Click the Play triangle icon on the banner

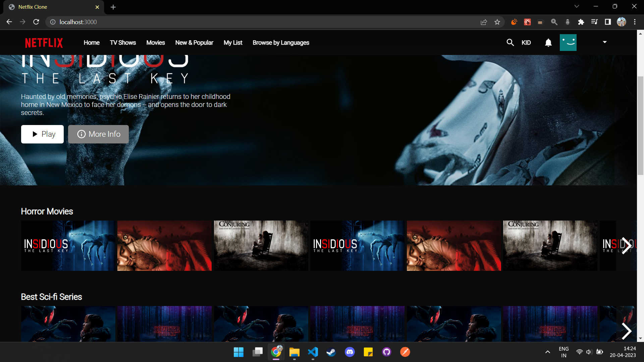click(x=35, y=134)
